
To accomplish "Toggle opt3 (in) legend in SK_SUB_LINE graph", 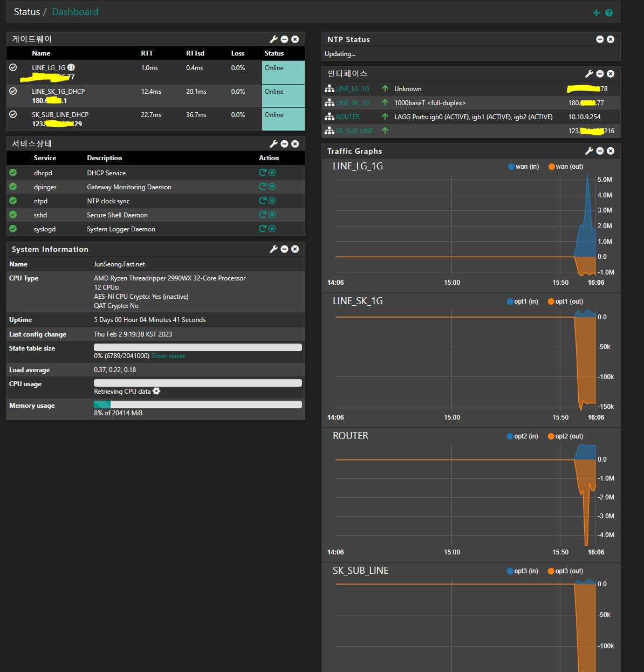I will pos(522,571).
